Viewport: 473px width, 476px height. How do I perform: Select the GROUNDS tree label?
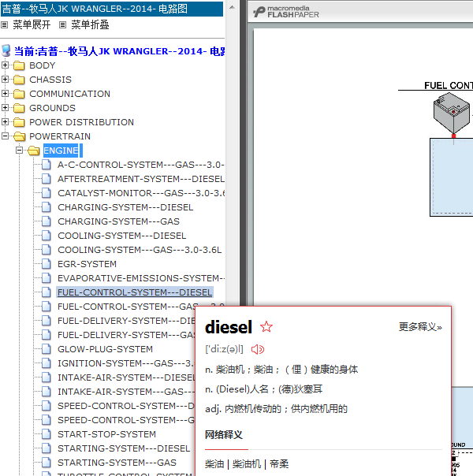(52, 108)
